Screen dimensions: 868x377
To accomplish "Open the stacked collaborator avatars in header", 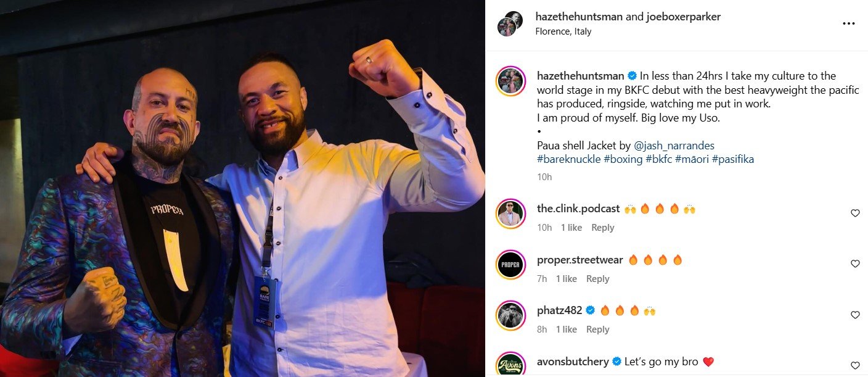I will point(510,24).
